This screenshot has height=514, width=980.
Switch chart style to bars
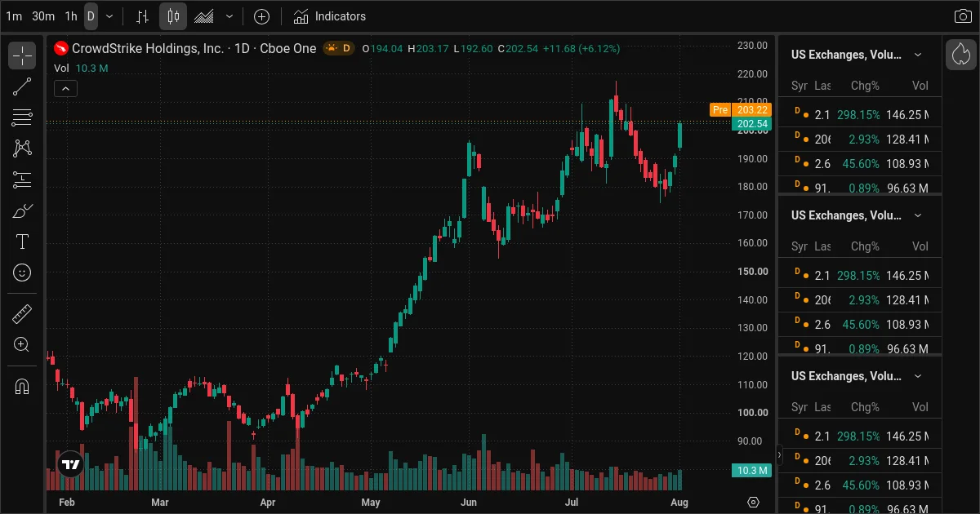tap(142, 16)
